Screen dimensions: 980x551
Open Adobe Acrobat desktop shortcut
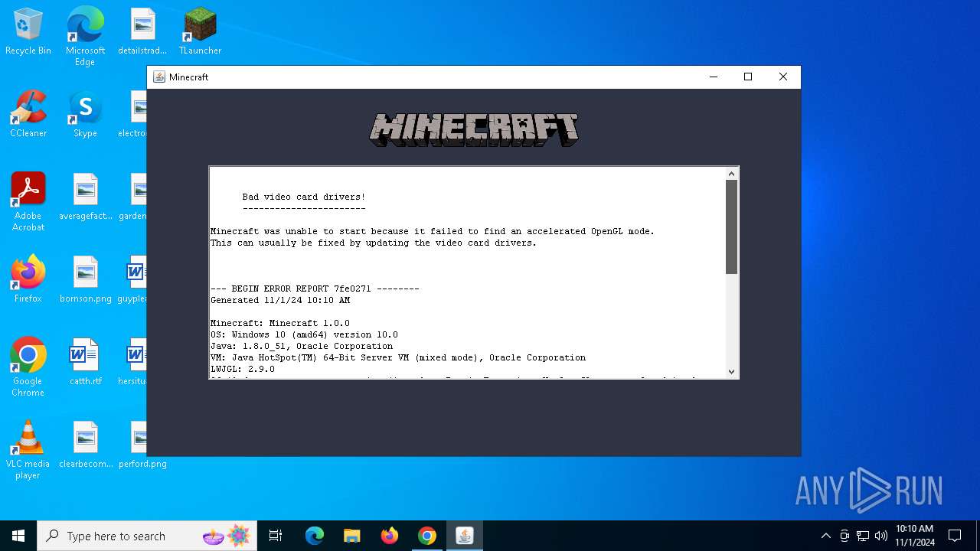[28, 202]
